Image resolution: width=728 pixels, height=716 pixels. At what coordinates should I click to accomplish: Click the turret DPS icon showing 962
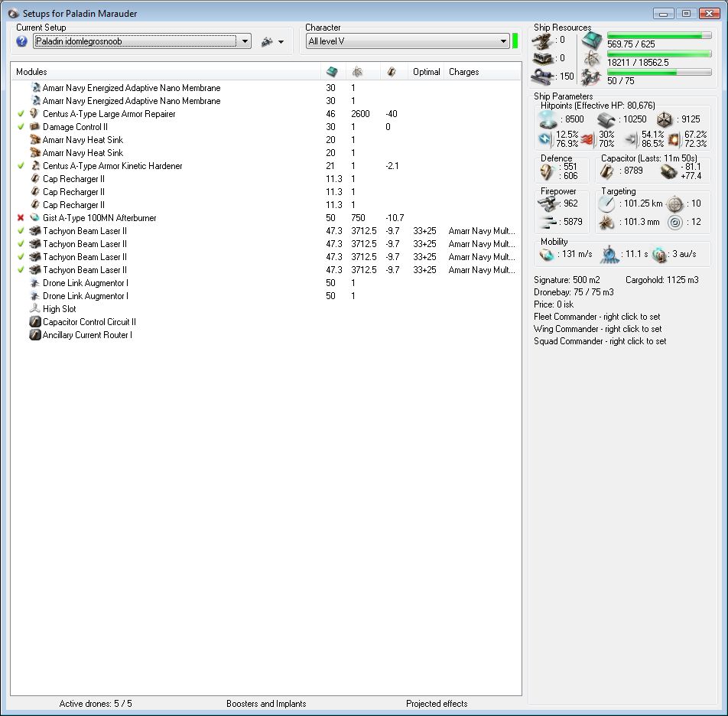click(549, 203)
